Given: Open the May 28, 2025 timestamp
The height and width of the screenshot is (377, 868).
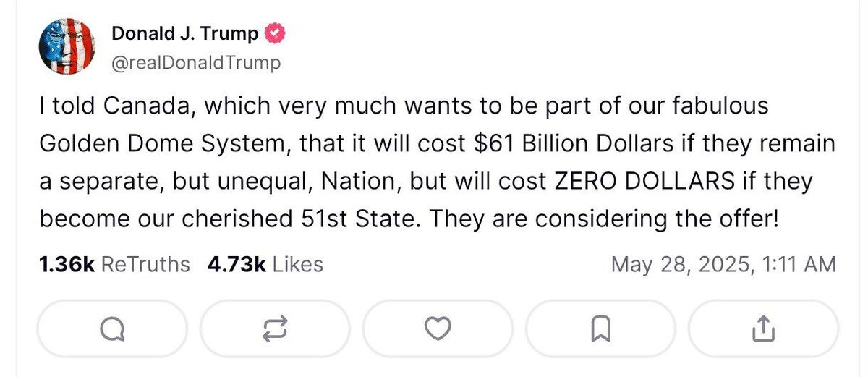Looking at the screenshot, I should point(723,264).
